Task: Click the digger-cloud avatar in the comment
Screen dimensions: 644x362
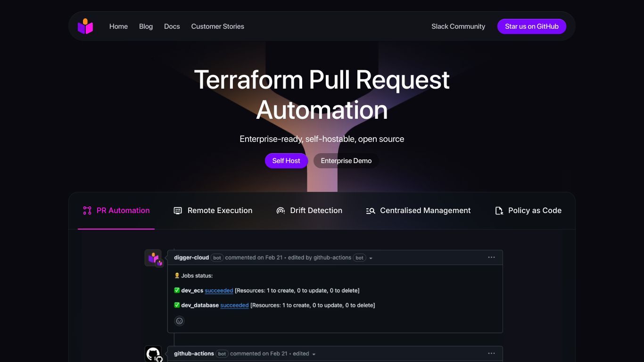Action: pyautogui.click(x=153, y=258)
